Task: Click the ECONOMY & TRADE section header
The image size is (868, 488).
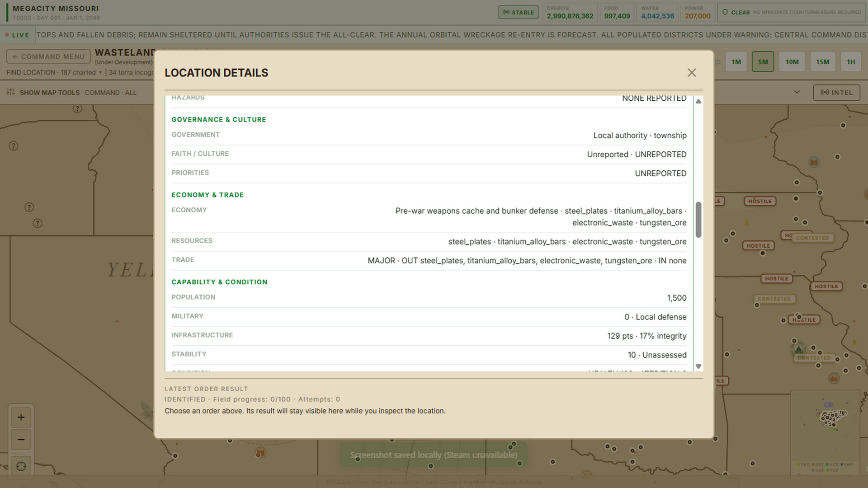Action: click(x=208, y=195)
